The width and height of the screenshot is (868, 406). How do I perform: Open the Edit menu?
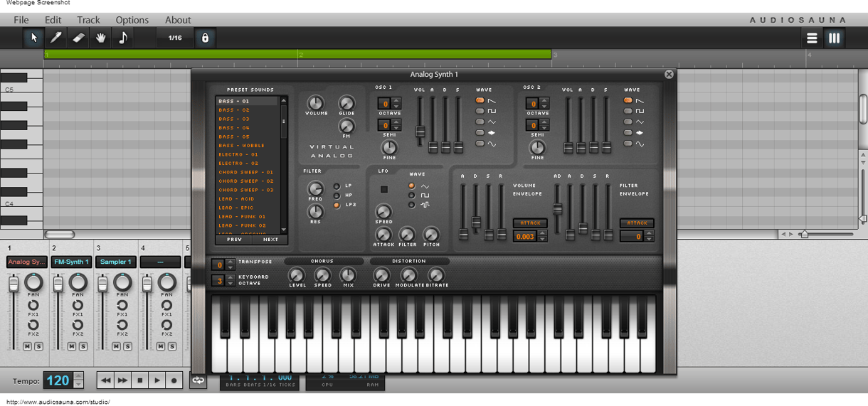click(x=53, y=20)
